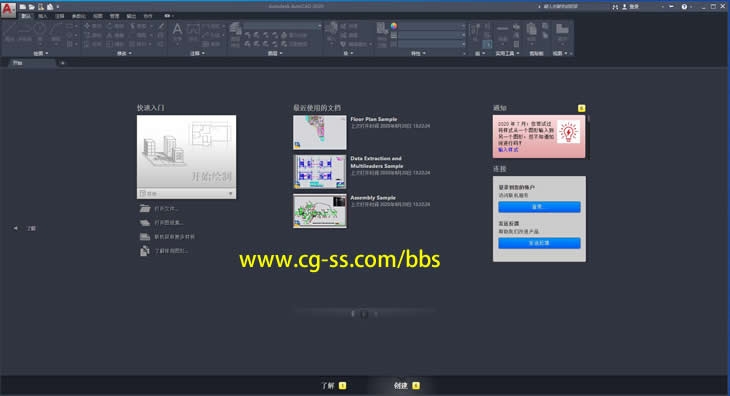Open the Floor Plan Sample thumbnail

[x=320, y=133]
